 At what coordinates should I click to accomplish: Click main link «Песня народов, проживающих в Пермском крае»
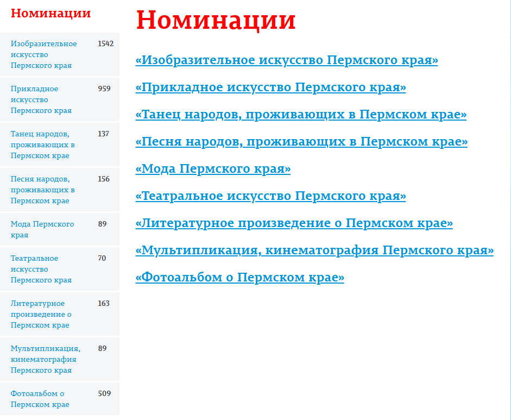point(301,142)
